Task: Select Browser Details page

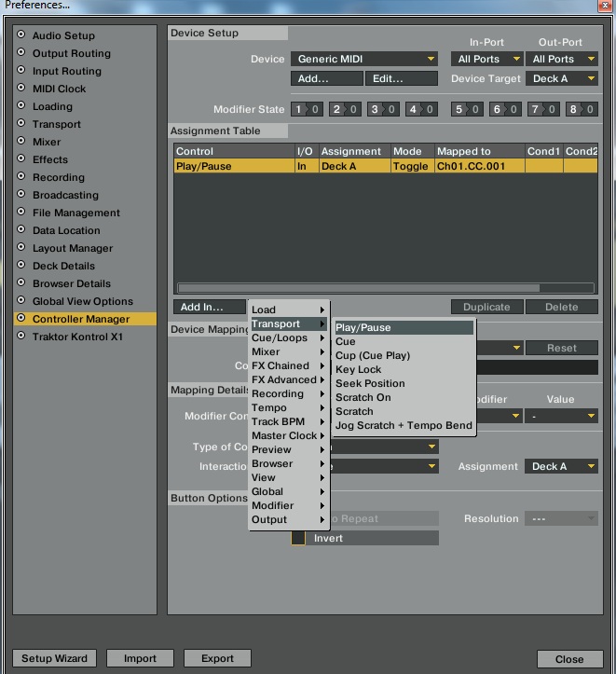Action: point(72,283)
